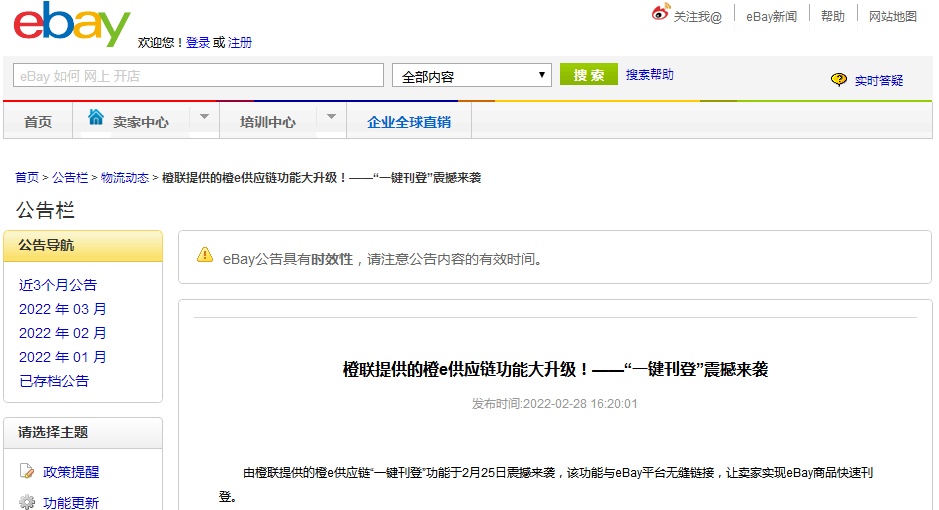Click the 注册 link
The width and height of the screenshot is (939, 510).
click(240, 42)
